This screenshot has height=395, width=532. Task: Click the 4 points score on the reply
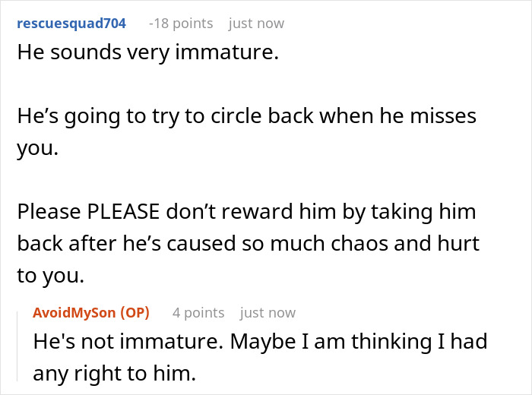[x=198, y=313]
